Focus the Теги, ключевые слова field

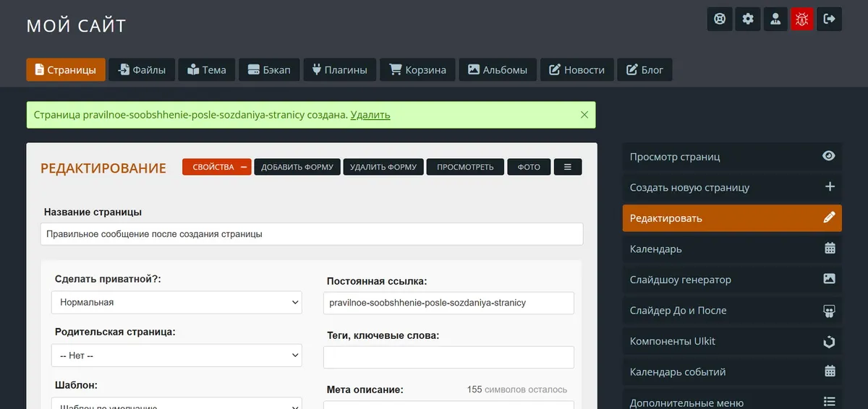pos(448,357)
